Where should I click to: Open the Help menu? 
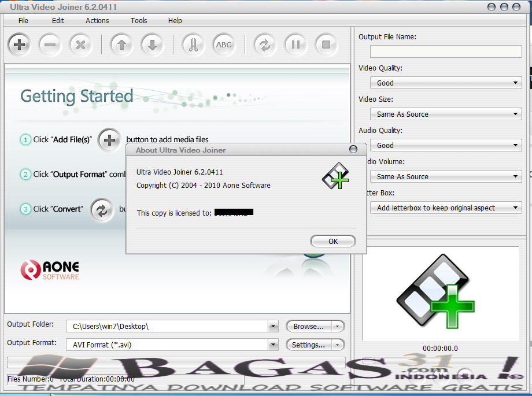click(x=175, y=21)
